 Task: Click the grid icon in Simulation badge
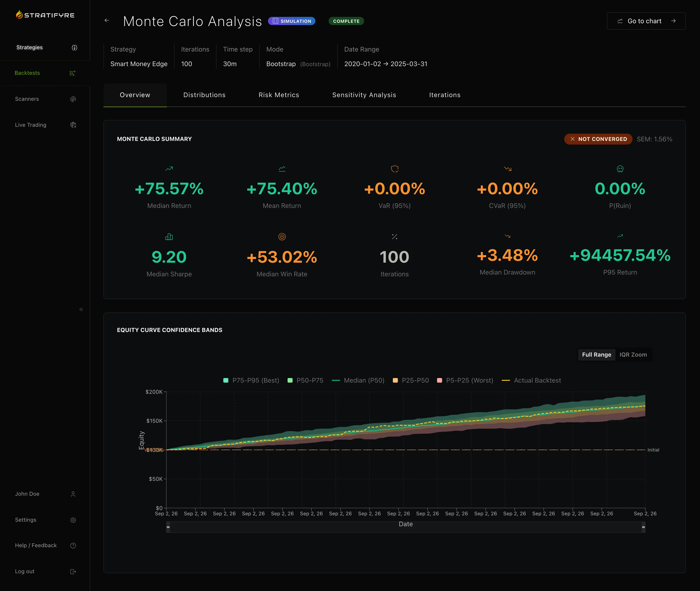coord(275,21)
